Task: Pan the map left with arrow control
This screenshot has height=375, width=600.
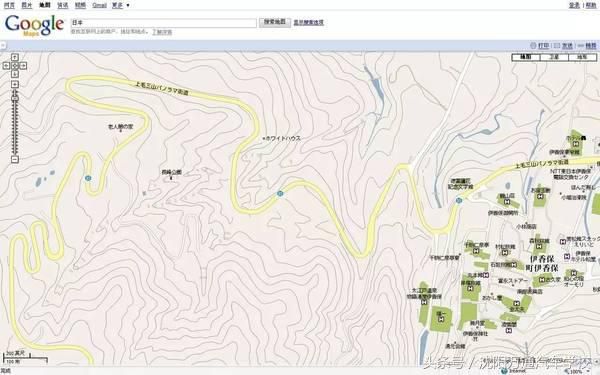Action: click(x=6, y=66)
